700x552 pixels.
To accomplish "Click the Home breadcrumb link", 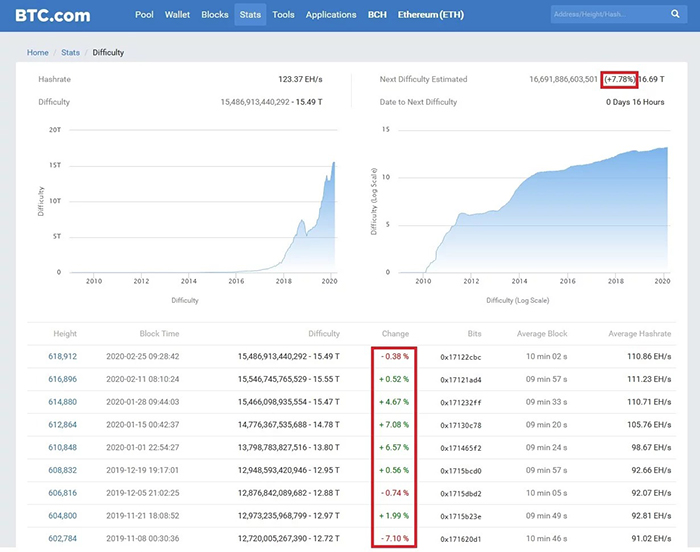I will pos(38,52).
